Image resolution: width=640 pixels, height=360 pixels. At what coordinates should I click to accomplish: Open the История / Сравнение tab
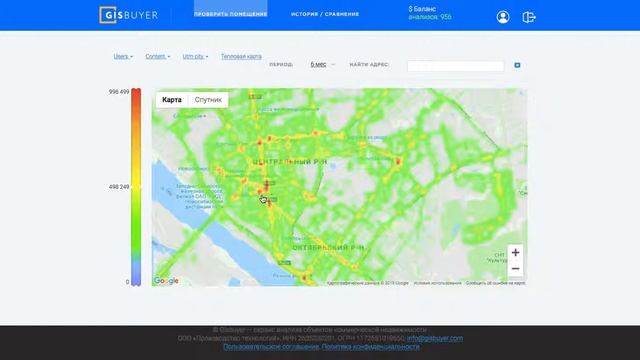pyautogui.click(x=325, y=14)
